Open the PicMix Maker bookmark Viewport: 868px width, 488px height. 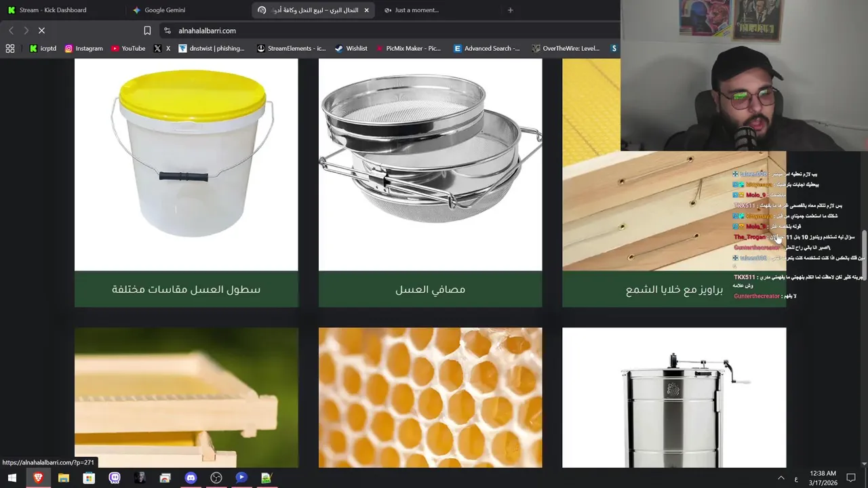(x=408, y=48)
